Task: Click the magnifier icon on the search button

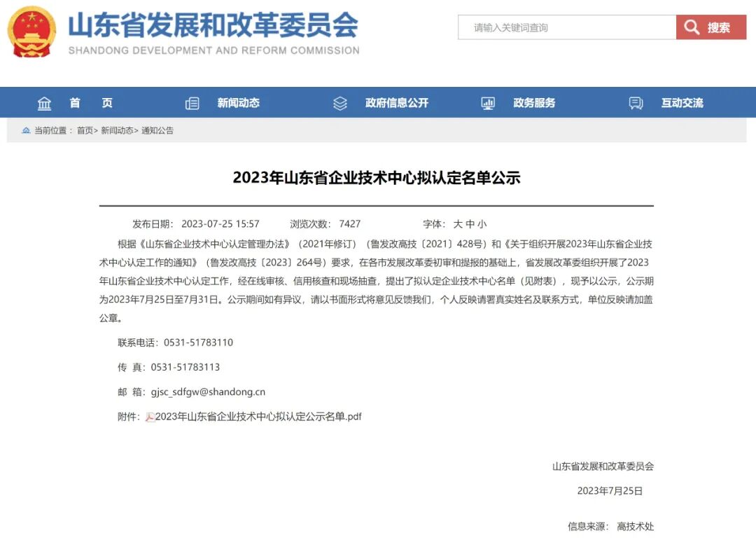Action: tap(692, 27)
